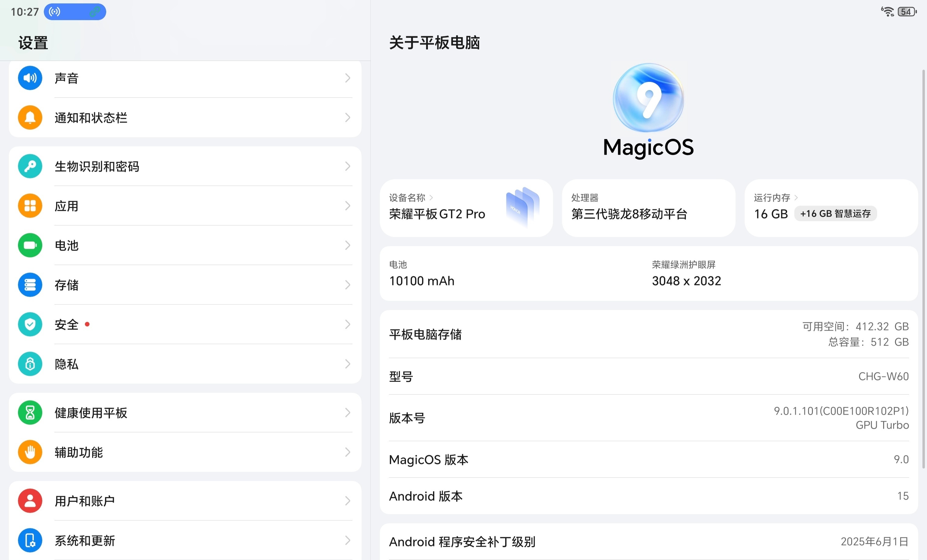The height and width of the screenshot is (560, 927).
Task: Tap the 声音 row chevron
Action: pos(348,78)
